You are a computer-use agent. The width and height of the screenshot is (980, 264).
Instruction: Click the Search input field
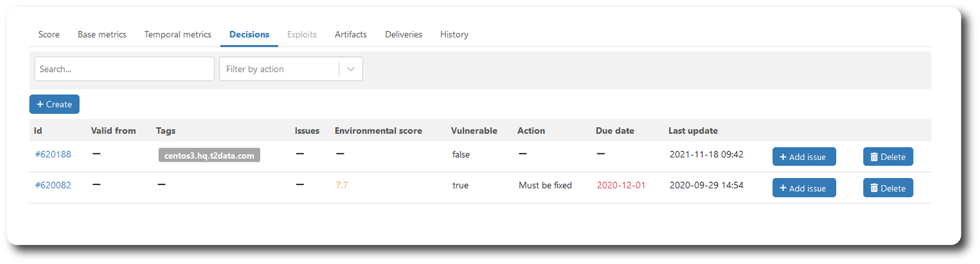[124, 69]
